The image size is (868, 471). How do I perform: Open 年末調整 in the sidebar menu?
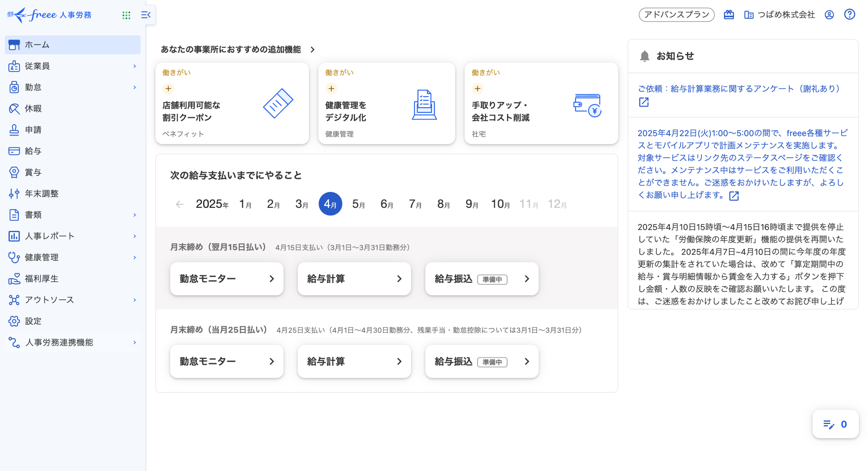click(x=41, y=194)
